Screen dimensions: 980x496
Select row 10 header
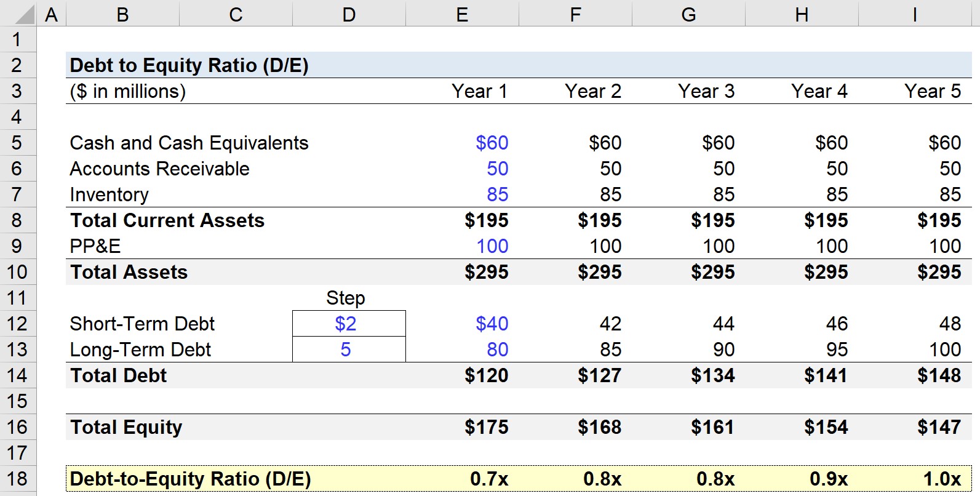point(18,272)
